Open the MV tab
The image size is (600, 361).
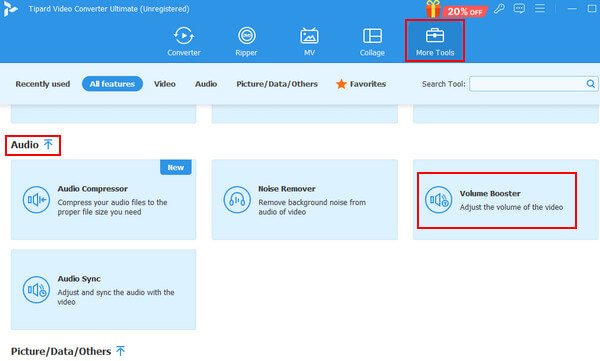click(309, 41)
